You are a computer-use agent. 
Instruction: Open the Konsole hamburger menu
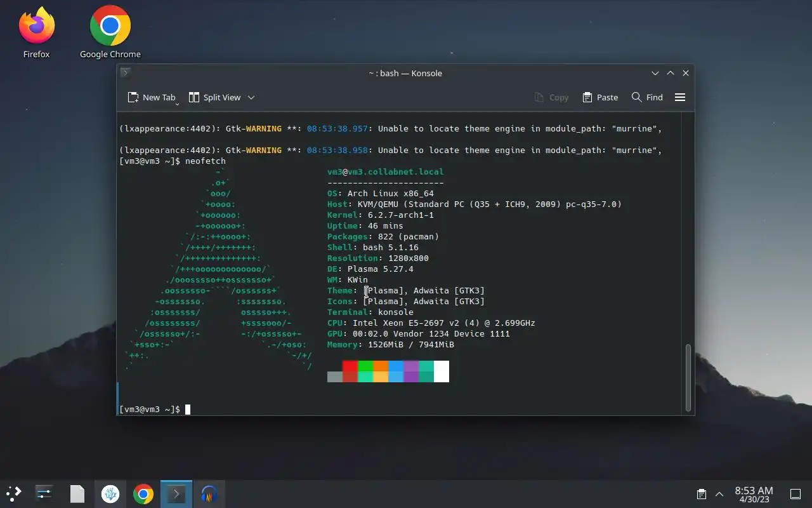pyautogui.click(x=680, y=97)
